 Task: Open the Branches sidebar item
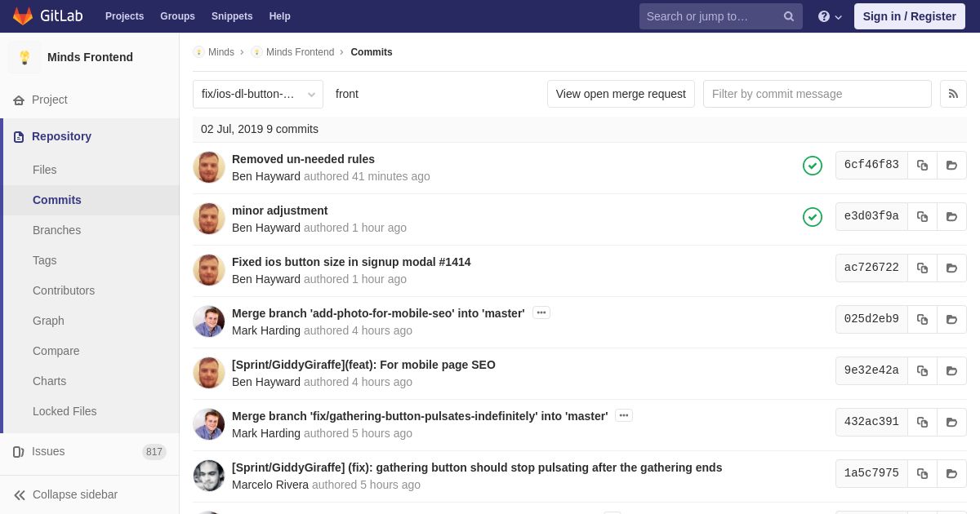(56, 230)
